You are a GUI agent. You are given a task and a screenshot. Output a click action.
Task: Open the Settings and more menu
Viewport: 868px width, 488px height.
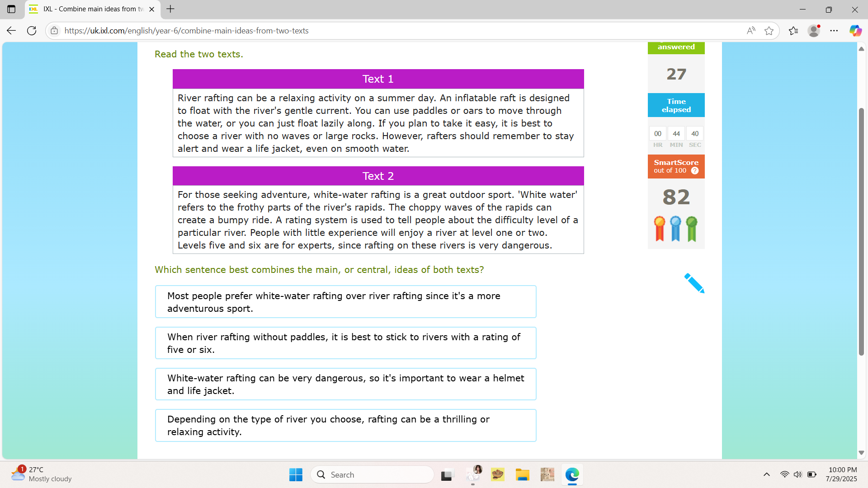tap(835, 30)
